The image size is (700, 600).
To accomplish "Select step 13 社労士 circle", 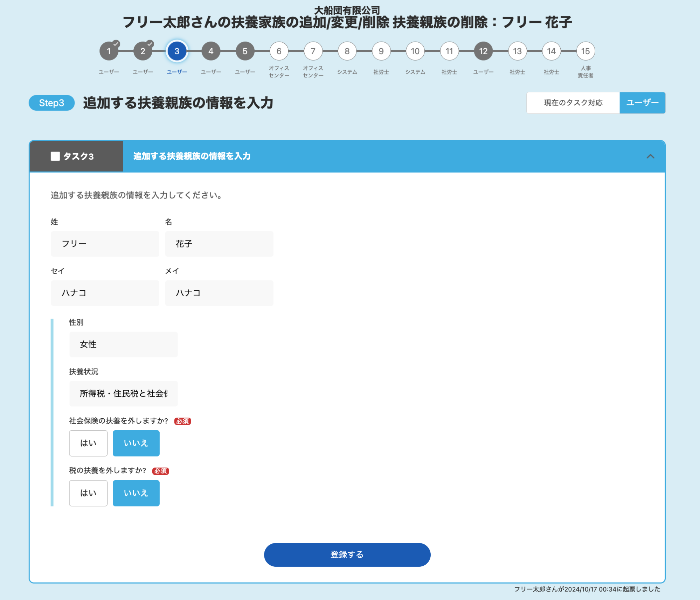I will tap(518, 51).
